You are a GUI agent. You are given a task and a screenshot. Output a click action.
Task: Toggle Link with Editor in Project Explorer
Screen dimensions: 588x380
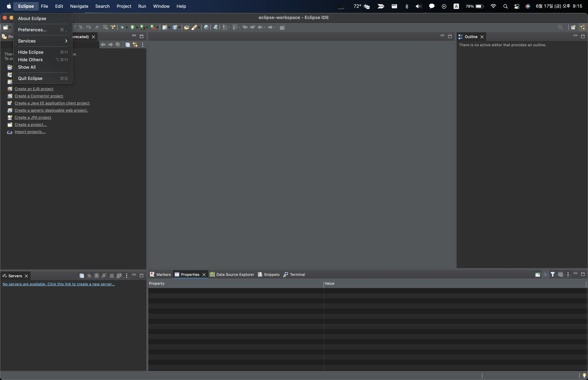pos(135,45)
